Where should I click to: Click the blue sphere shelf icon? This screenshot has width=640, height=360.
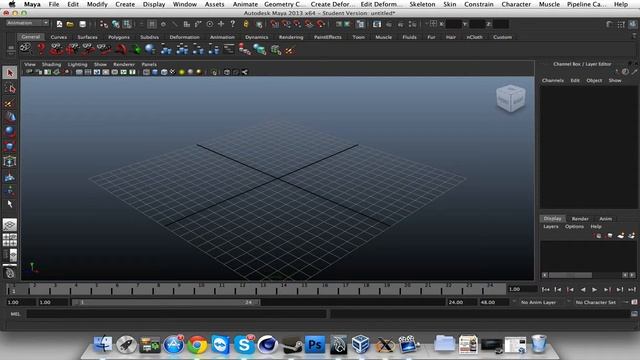point(150,49)
